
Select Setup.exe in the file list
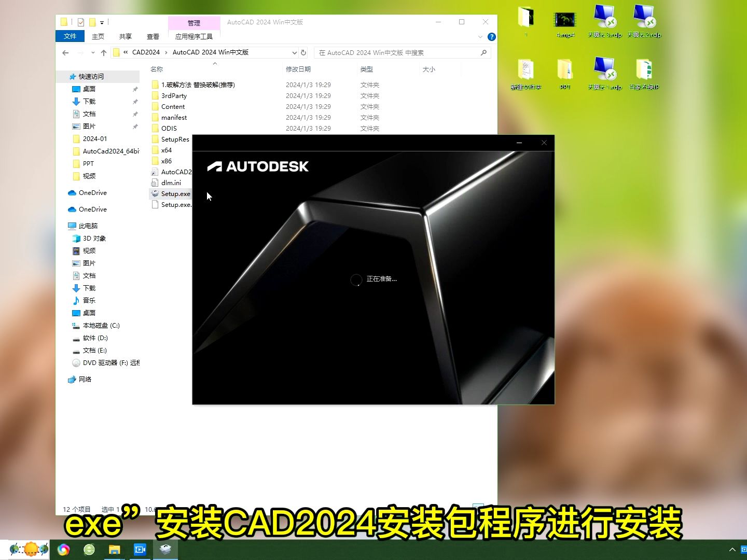[175, 193]
